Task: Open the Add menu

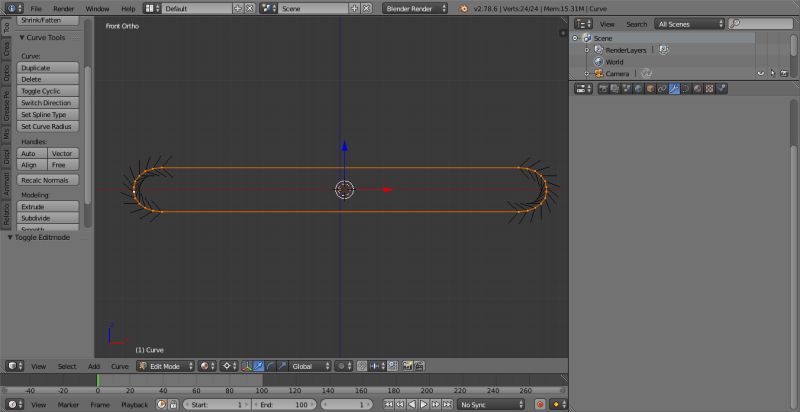Action: pyautogui.click(x=94, y=367)
